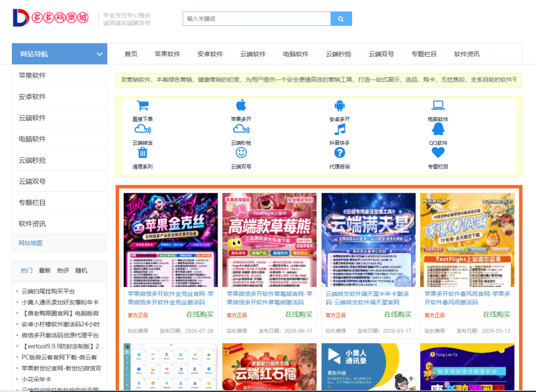Open the 小花朵年卡 list link
The width and height of the screenshot is (536, 392).
pyautogui.click(x=36, y=379)
